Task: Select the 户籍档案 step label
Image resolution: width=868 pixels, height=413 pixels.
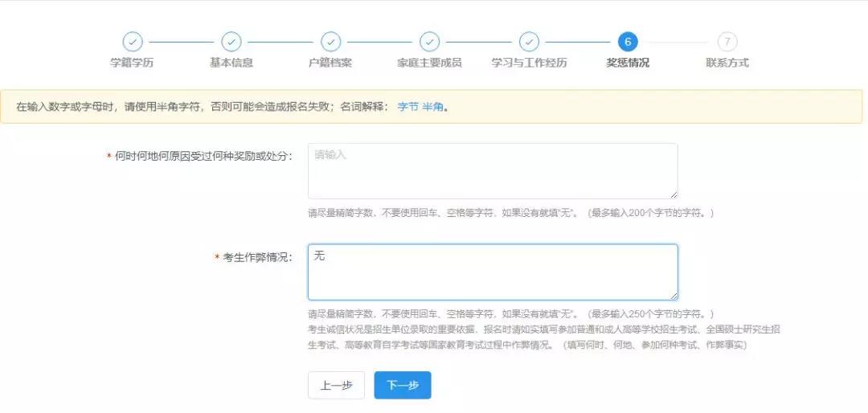Action: tap(330, 63)
